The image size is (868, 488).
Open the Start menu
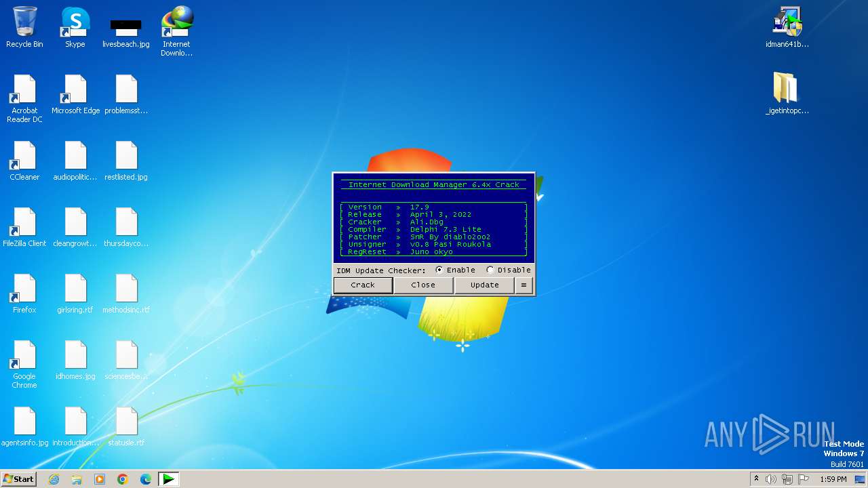pos(18,479)
